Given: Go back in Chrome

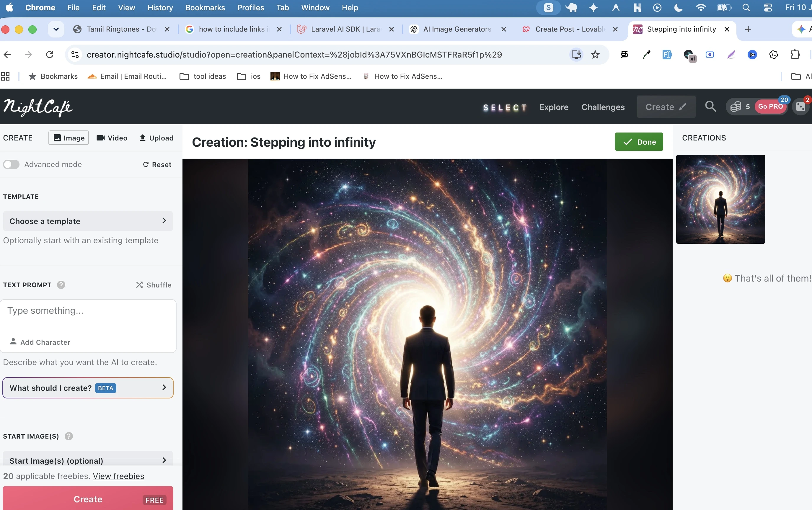Looking at the screenshot, I should tap(7, 55).
